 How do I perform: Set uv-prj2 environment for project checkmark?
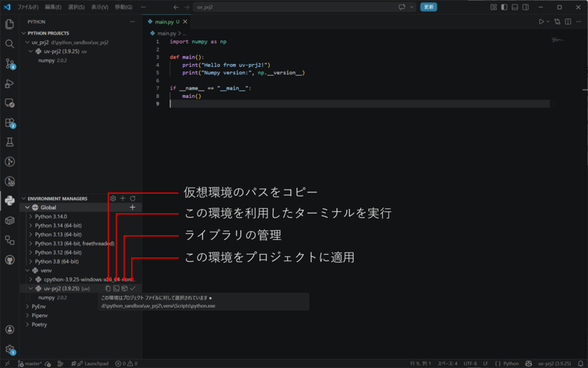[x=133, y=289]
